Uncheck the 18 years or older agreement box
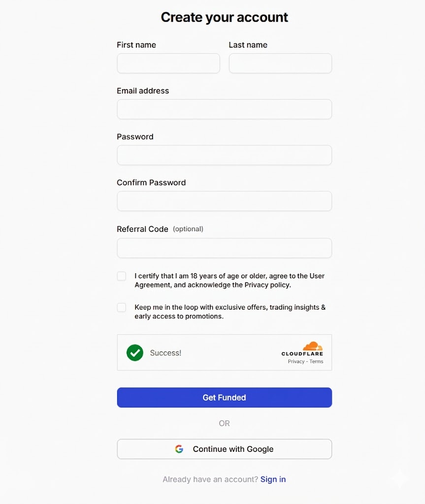Viewport: 425px width, 504px height. click(121, 276)
